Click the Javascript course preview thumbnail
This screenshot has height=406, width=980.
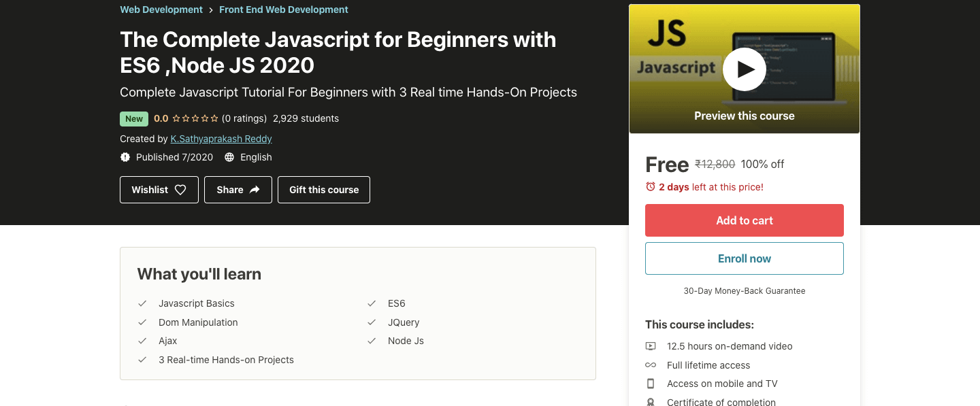(745, 69)
